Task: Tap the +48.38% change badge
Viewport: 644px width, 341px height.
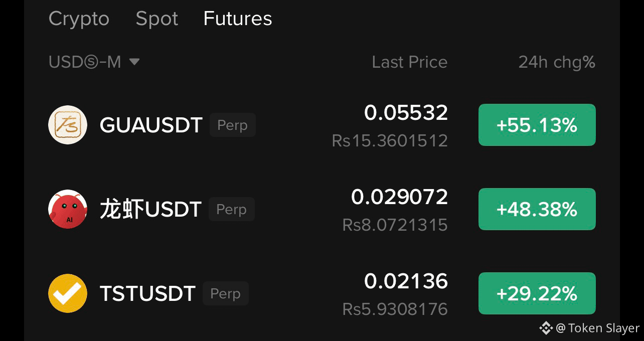Action: click(x=537, y=209)
